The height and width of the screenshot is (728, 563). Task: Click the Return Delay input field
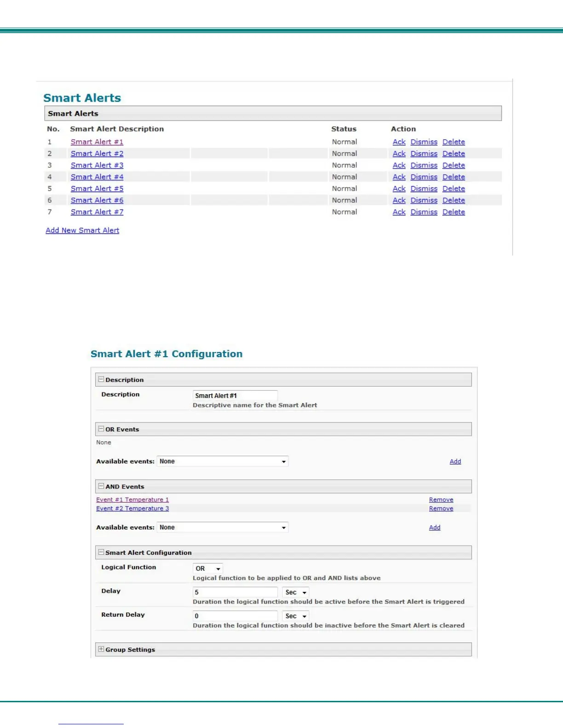coord(235,616)
